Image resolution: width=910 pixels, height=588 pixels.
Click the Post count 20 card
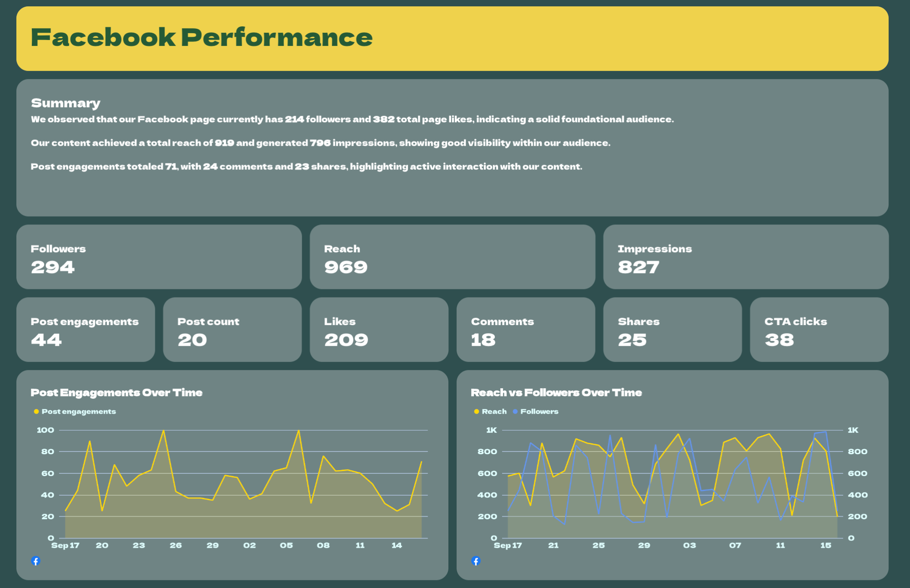(232, 329)
